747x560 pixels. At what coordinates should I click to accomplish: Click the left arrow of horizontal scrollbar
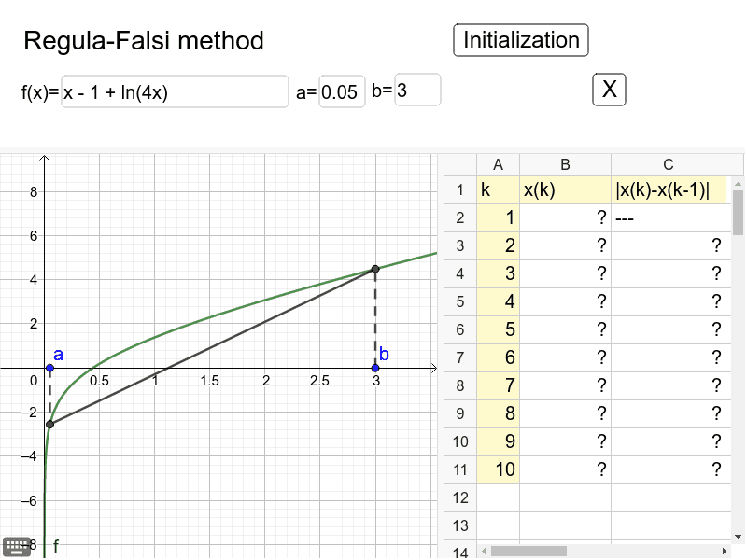click(x=485, y=548)
